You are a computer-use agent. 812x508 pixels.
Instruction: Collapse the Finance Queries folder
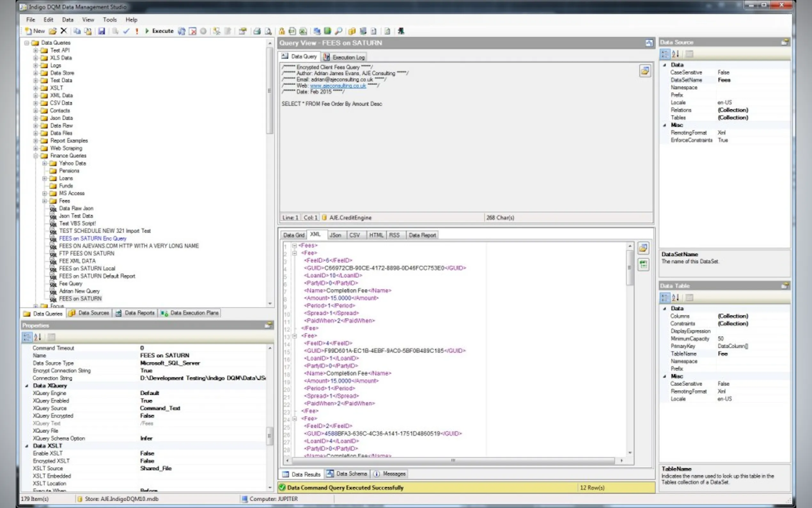pos(35,155)
